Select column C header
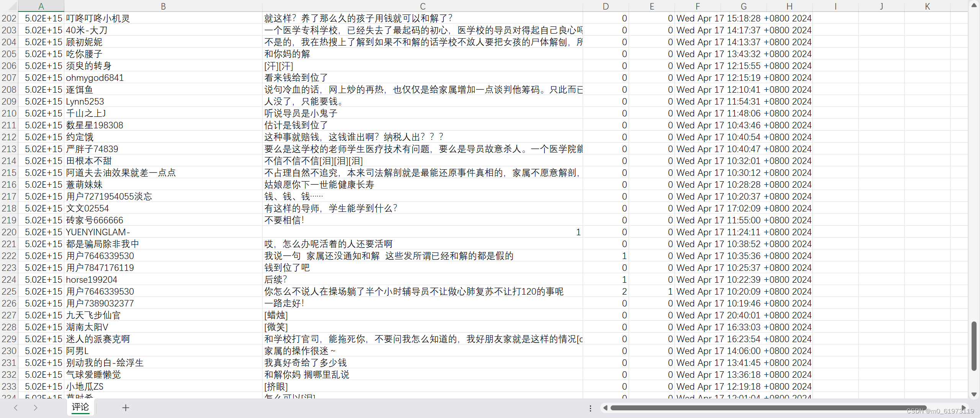Image resolution: width=980 pixels, height=418 pixels. [423, 6]
